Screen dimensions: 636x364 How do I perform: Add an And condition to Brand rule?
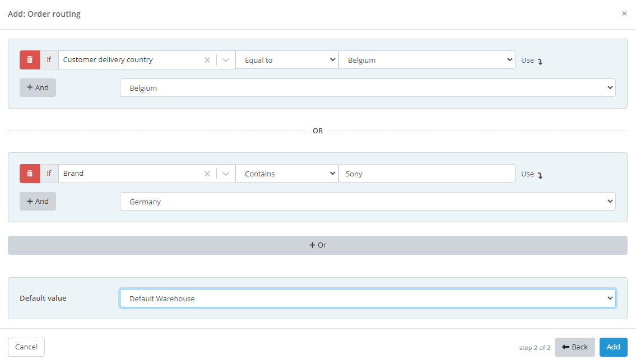pos(38,202)
